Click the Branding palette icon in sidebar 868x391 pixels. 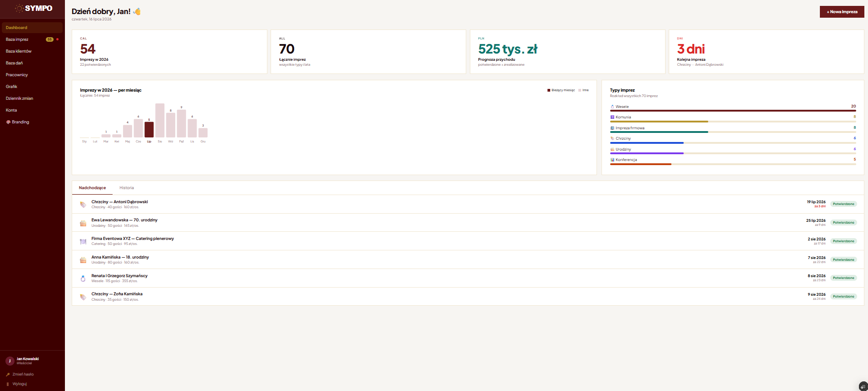[x=8, y=122]
